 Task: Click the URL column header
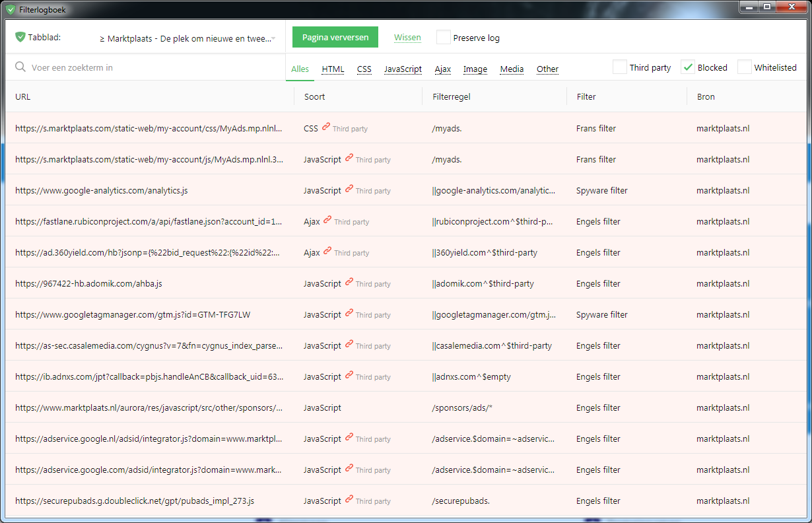click(x=22, y=96)
